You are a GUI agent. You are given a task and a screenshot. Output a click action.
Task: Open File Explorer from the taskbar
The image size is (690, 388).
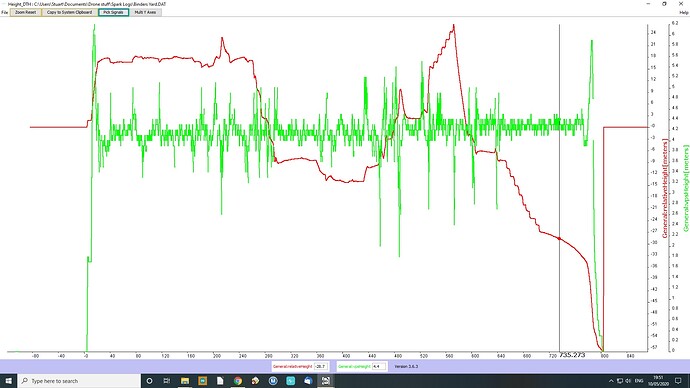(x=185, y=381)
